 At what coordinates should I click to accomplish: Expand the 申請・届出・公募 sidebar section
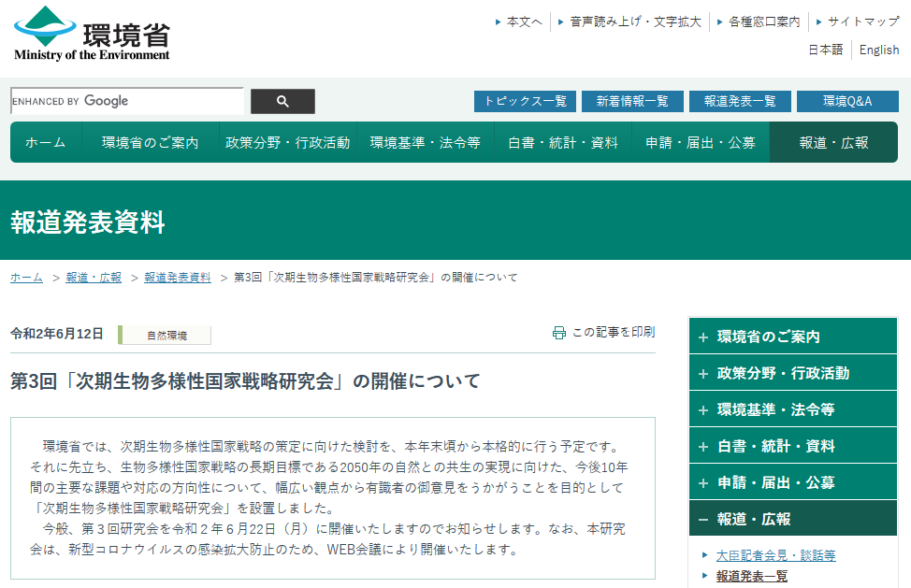pos(792,482)
